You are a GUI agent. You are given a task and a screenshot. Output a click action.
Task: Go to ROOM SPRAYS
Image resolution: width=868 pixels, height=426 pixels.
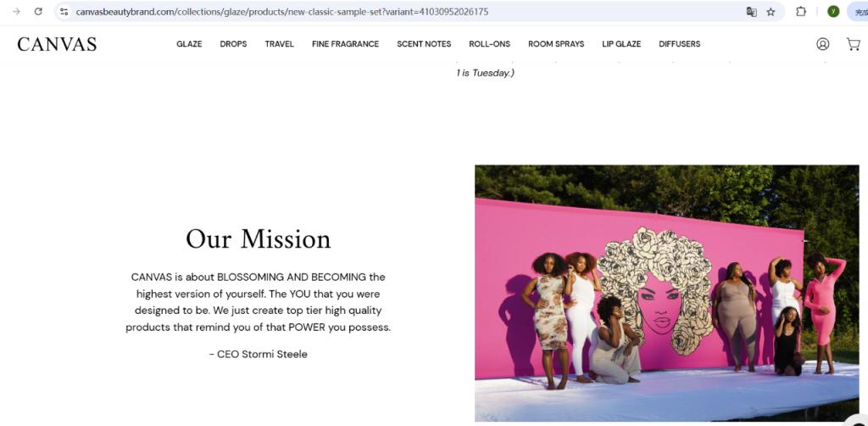pyautogui.click(x=556, y=44)
